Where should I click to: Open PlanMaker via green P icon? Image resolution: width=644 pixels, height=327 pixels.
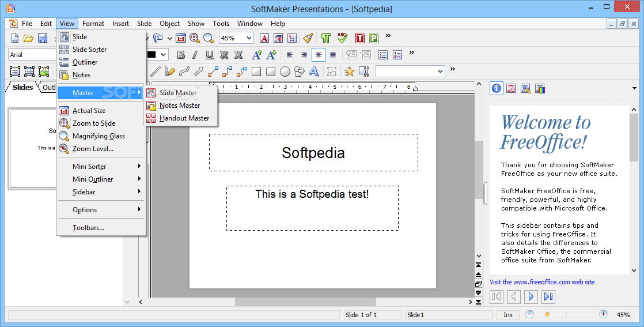tap(374, 38)
